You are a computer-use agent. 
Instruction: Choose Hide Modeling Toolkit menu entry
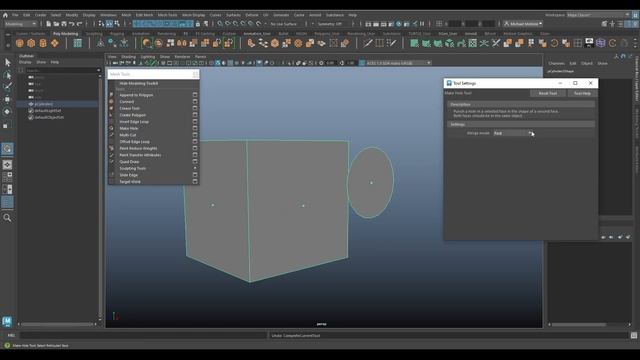(138, 83)
